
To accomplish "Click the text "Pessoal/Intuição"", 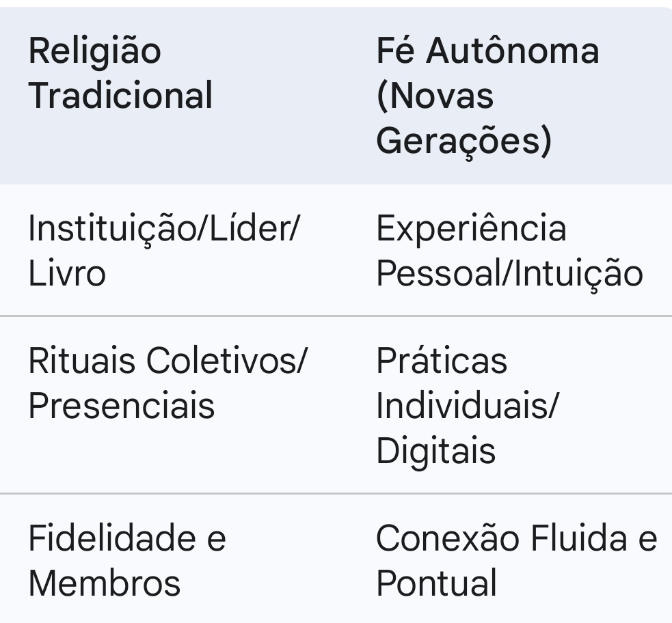I will click(509, 273).
